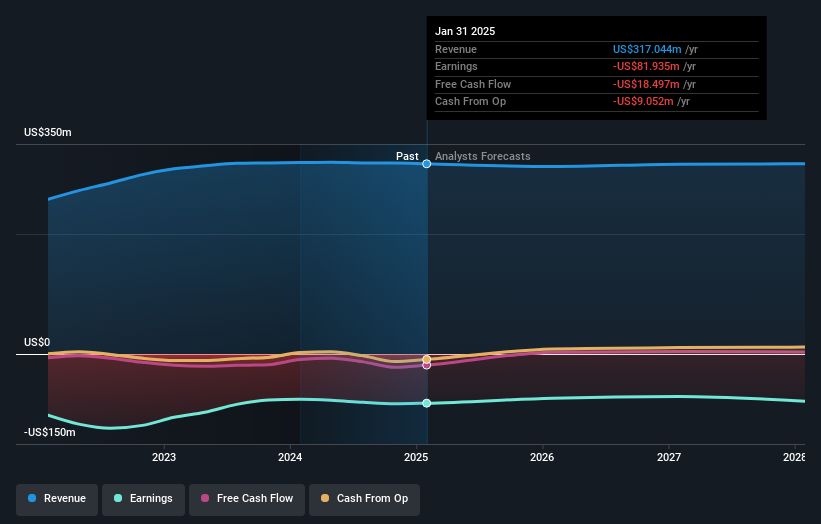Toggle the Revenue series legend button
The width and height of the screenshot is (821, 524).
[x=57, y=499]
